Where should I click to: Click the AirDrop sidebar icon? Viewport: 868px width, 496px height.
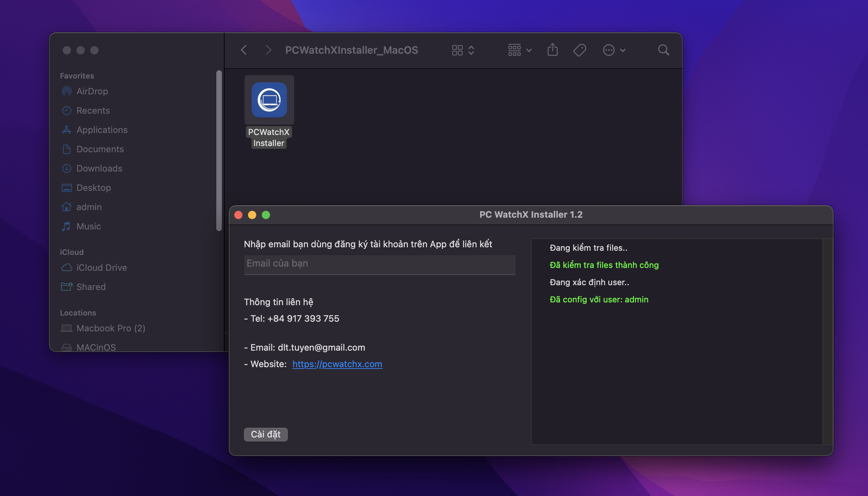click(66, 91)
